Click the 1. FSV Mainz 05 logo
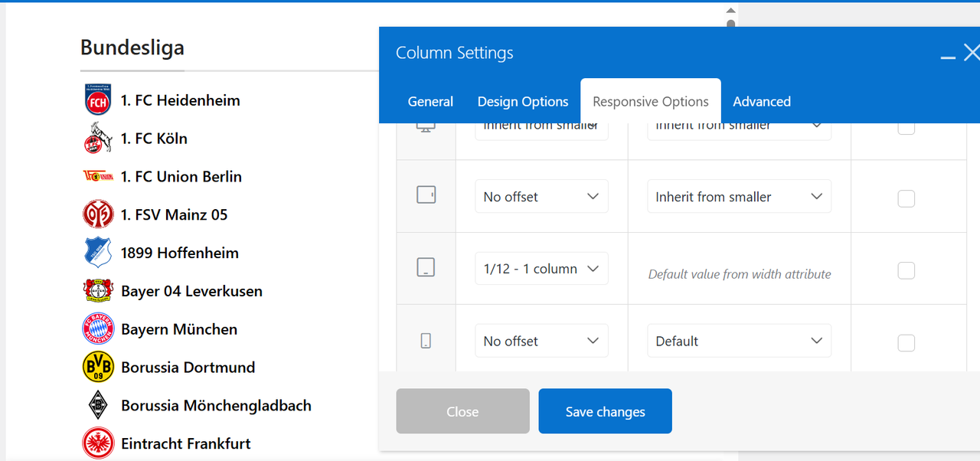Image resolution: width=980 pixels, height=461 pixels. pos(98,214)
